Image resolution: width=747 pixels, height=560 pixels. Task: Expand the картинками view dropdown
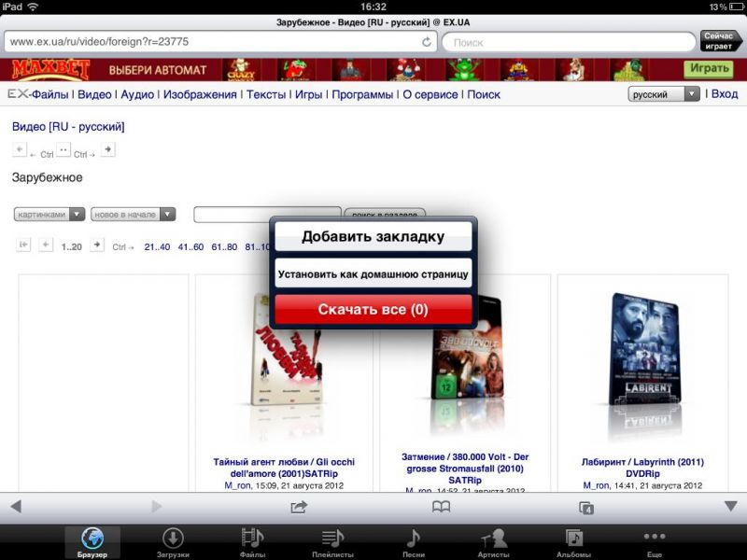tap(49, 214)
